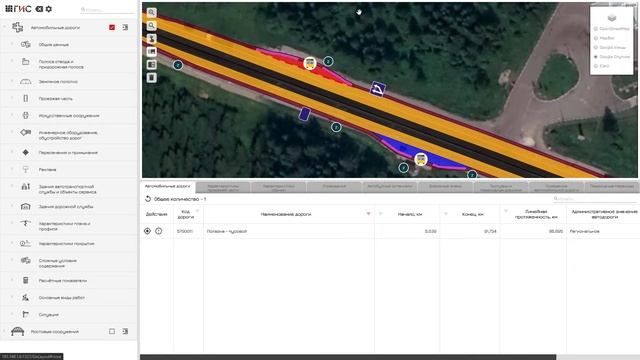Screen dimensions: 640x360
Task: Click the fifth map toolbar tool
Action: tap(151, 64)
